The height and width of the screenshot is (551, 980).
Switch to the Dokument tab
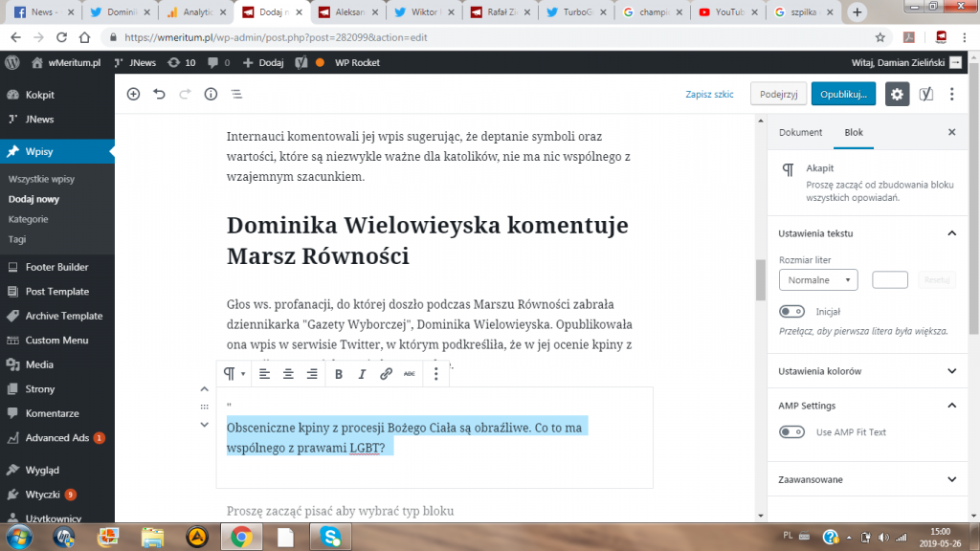tap(800, 133)
